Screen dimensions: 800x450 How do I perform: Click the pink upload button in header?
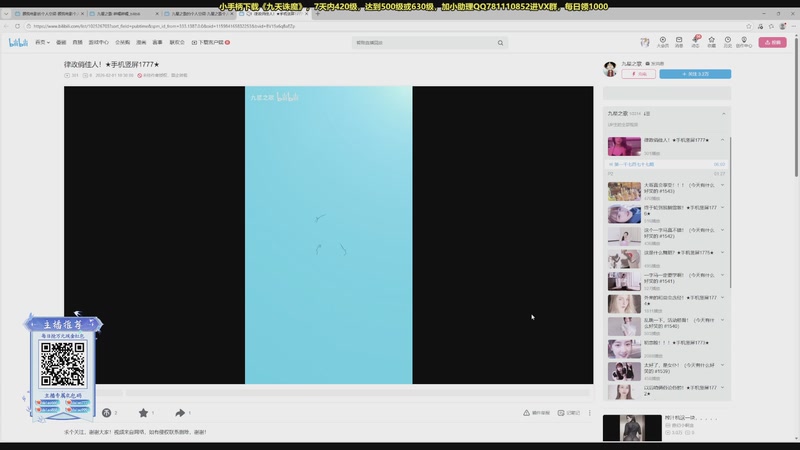click(771, 42)
